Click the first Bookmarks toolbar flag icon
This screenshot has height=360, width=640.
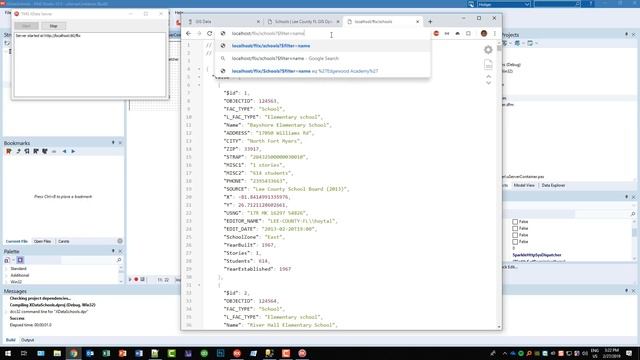click(x=9, y=151)
